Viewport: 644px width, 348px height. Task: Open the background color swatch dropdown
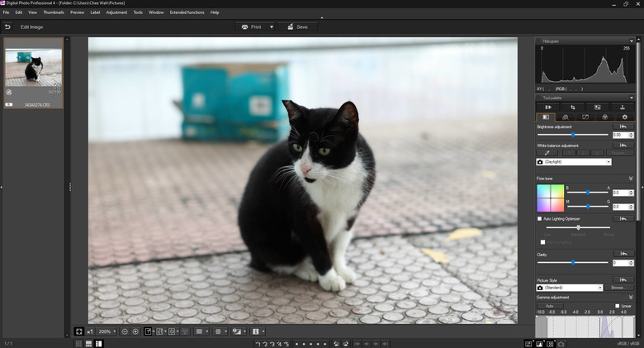pyautogui.click(x=207, y=331)
